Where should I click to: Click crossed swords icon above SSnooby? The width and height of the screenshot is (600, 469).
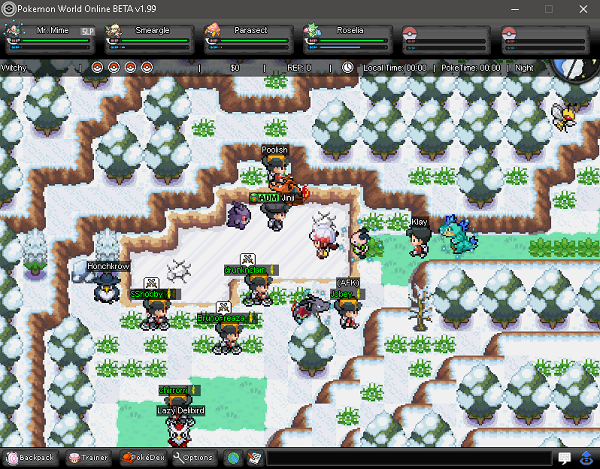(x=151, y=283)
